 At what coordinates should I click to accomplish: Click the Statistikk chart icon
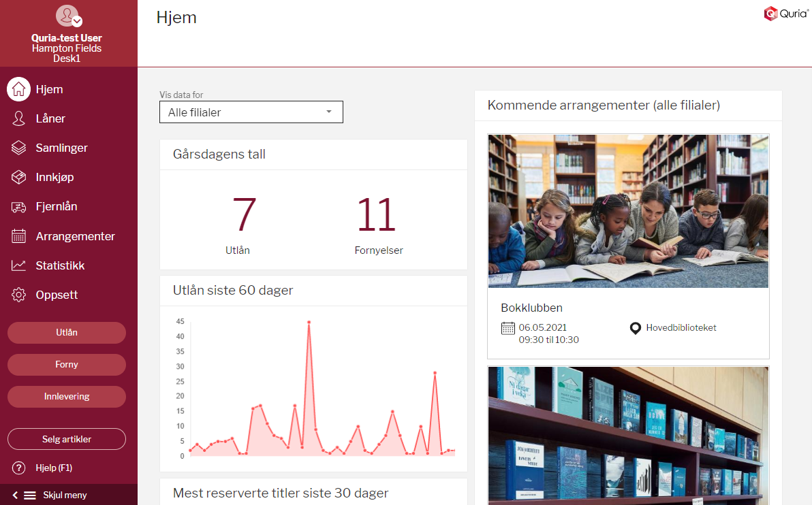tap(18, 265)
